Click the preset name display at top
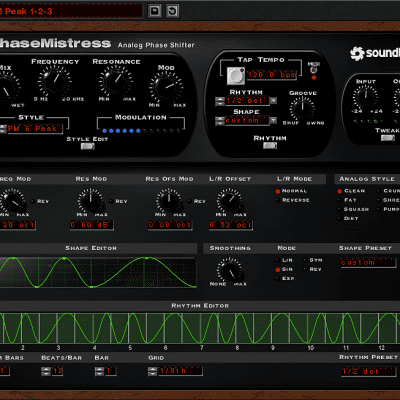Screen dimensions: 400x400 [71, 11]
